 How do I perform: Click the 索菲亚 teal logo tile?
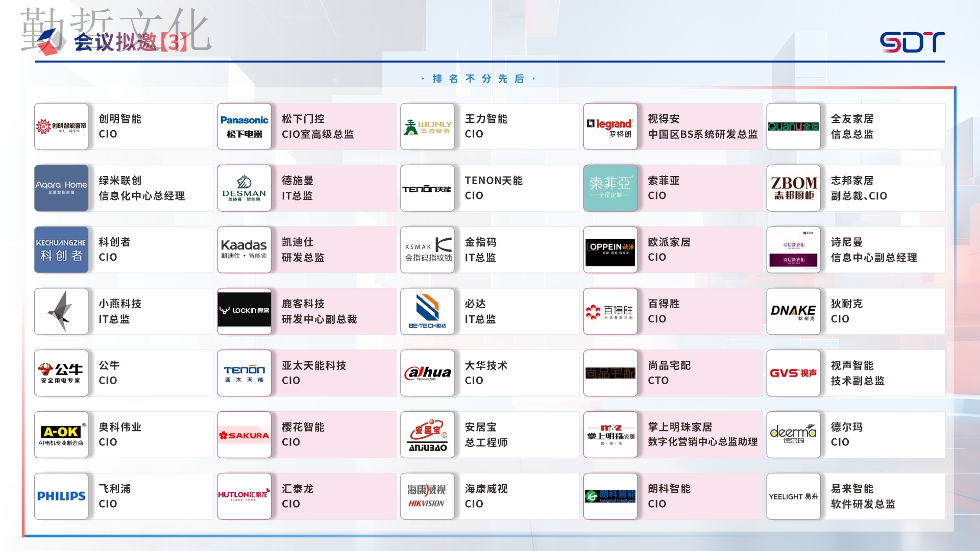(x=610, y=188)
